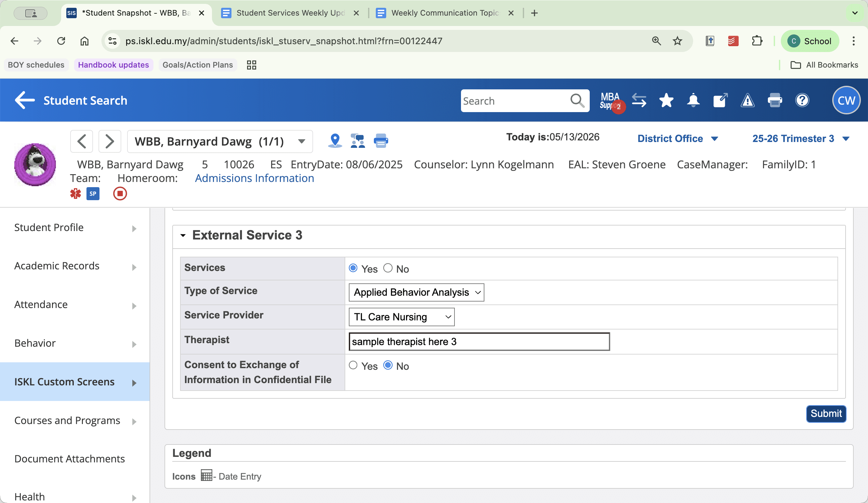868x503 pixels.
Task: Click the student contacts group icon
Action: point(358,141)
